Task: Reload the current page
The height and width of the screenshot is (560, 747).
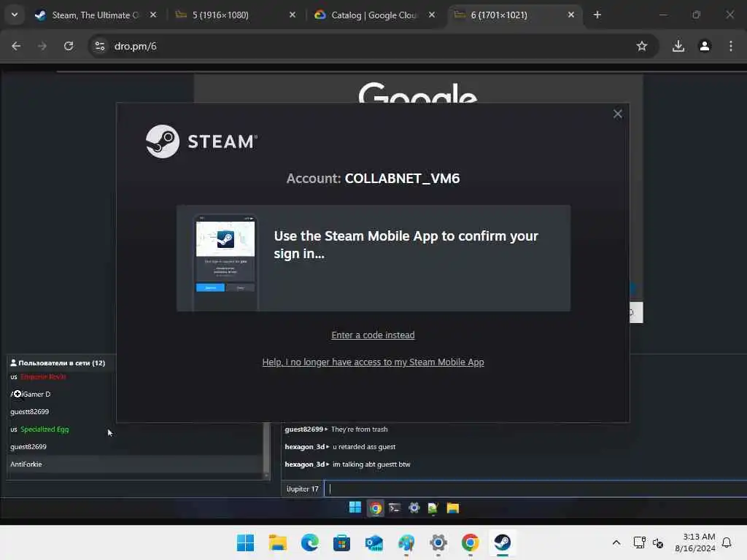Action: coord(69,46)
